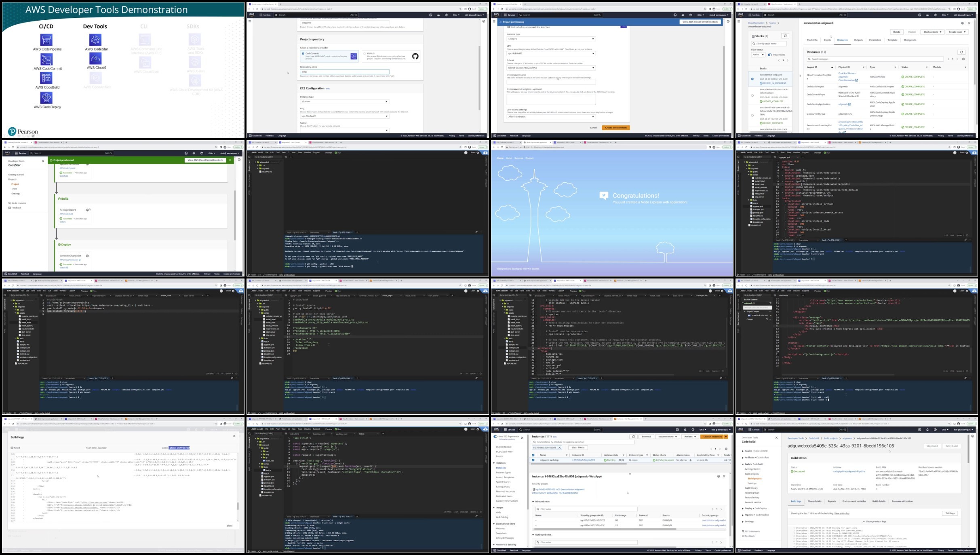Image resolution: width=980 pixels, height=555 pixels.
Task: Click the GitHub logo in the repository provider card
Action: click(x=415, y=56)
